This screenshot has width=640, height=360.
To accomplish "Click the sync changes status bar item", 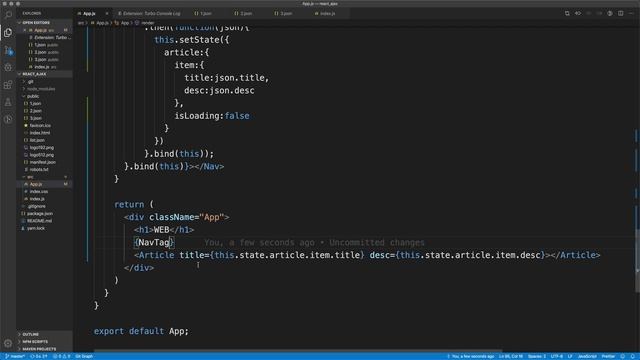I will point(39,356).
